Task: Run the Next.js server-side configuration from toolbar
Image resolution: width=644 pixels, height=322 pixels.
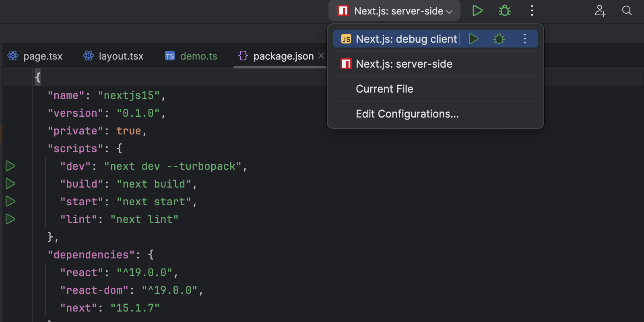Action: pos(477,11)
